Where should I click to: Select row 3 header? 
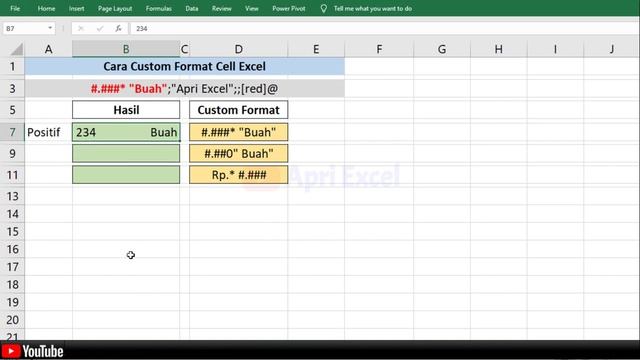12,89
